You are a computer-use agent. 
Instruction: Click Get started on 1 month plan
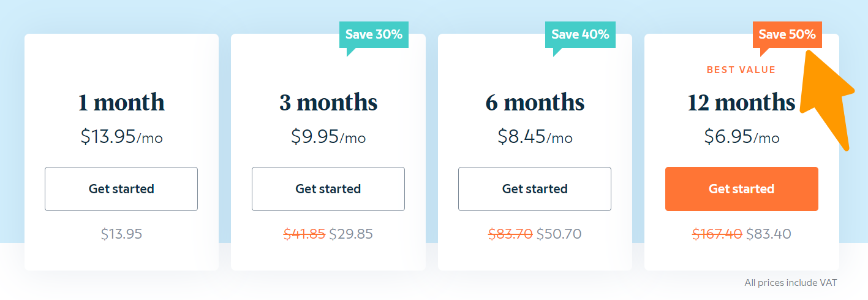tap(121, 189)
